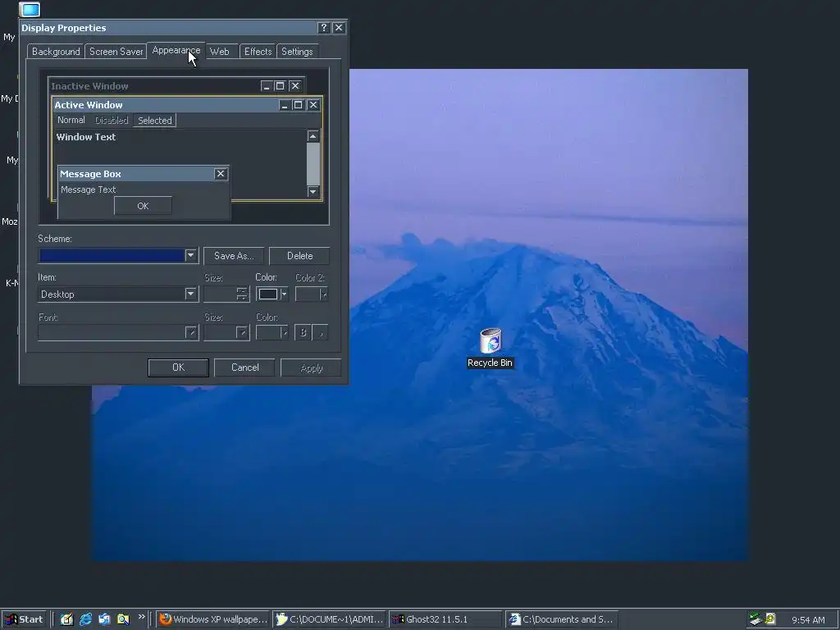Close the Display Properties dialog
Screen dimensions: 840x630
(339, 28)
